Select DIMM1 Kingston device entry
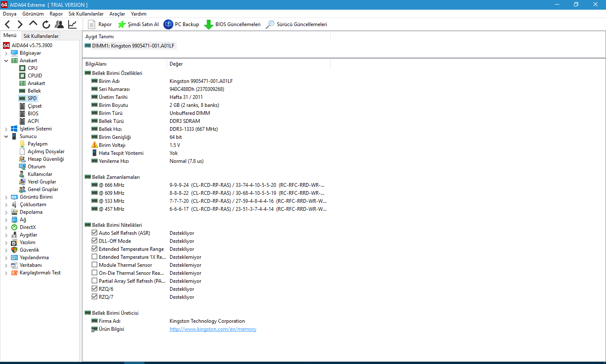The width and height of the screenshot is (606, 364). coord(130,46)
